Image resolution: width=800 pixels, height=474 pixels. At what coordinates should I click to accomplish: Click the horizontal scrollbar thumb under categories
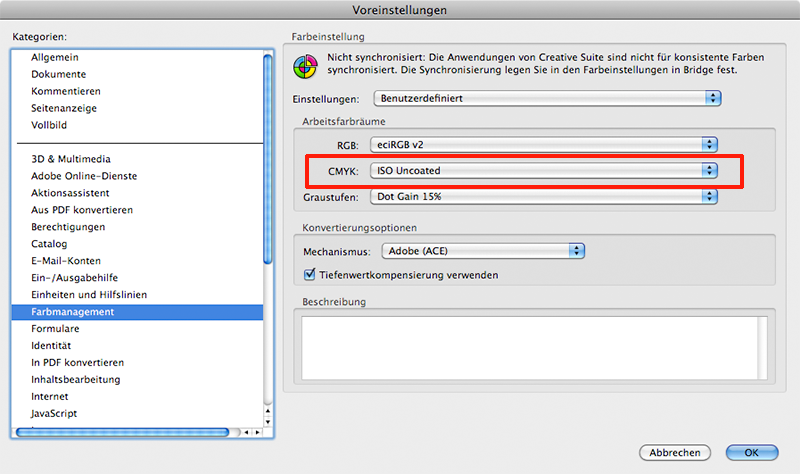(122, 432)
